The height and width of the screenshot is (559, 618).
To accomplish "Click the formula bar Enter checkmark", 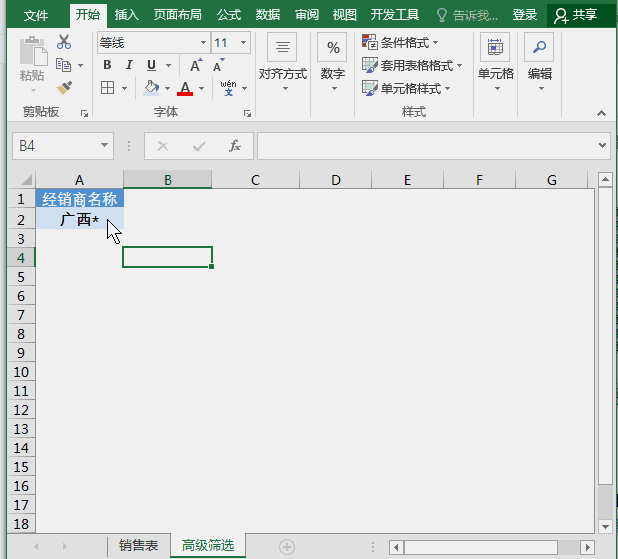I will coord(199,146).
